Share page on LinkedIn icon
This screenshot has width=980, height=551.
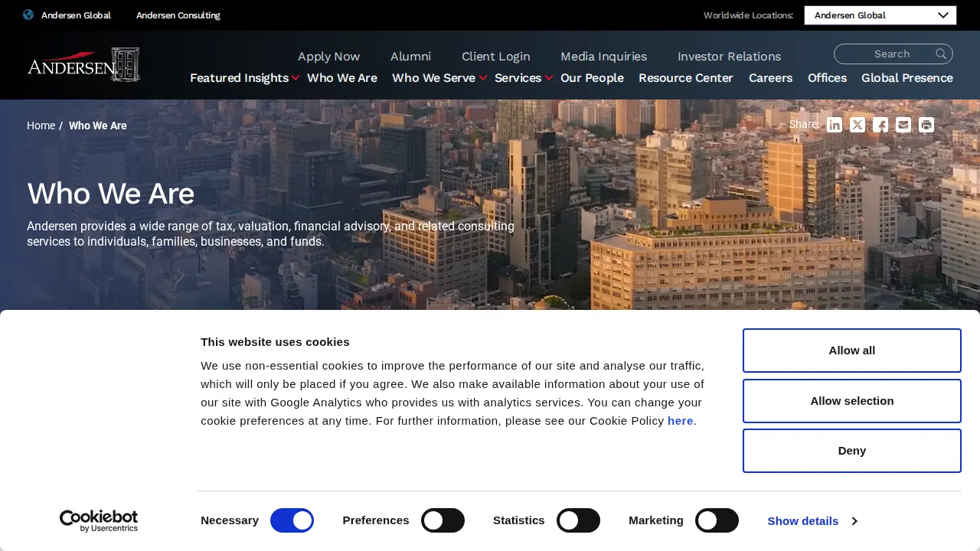pos(835,125)
